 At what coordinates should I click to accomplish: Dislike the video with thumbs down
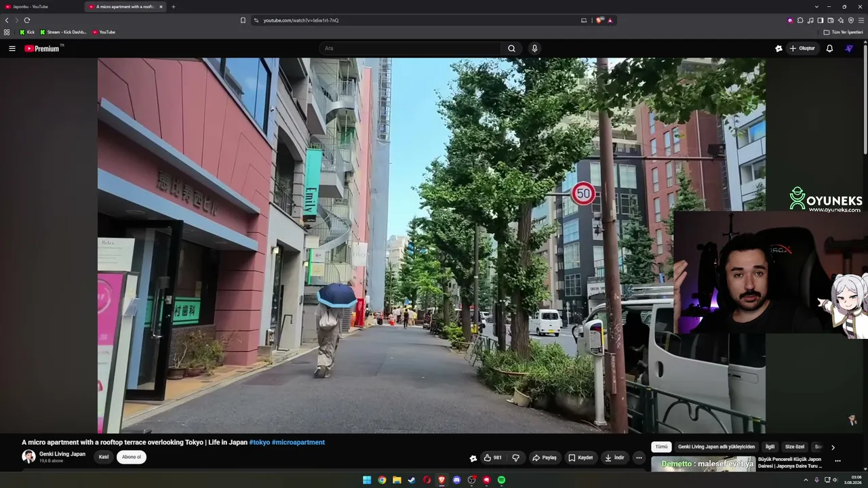(515, 457)
